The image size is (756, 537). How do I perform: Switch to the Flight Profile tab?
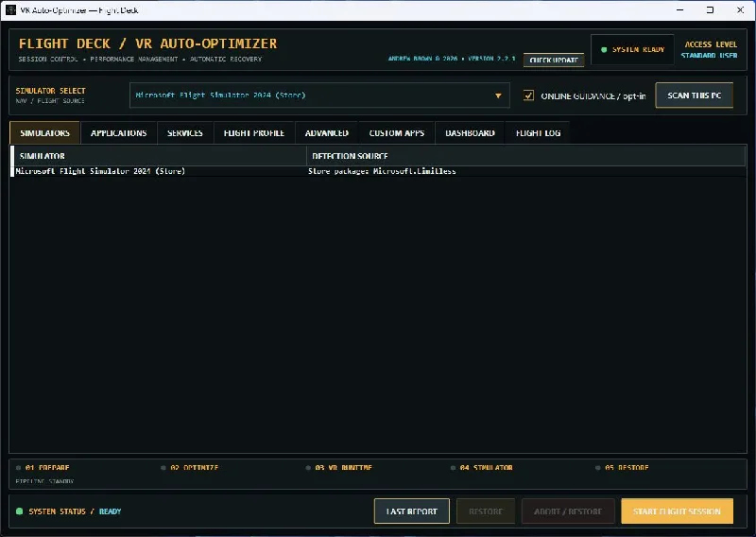click(254, 133)
